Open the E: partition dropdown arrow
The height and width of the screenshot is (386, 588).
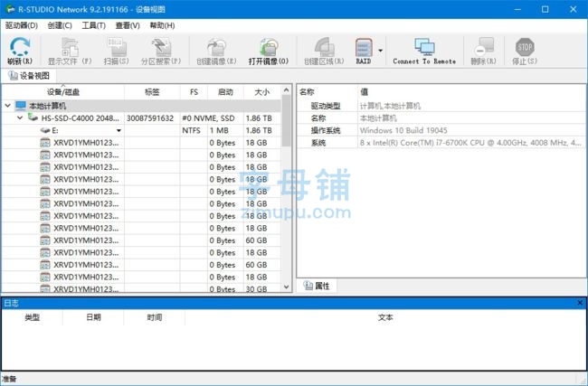click(119, 130)
